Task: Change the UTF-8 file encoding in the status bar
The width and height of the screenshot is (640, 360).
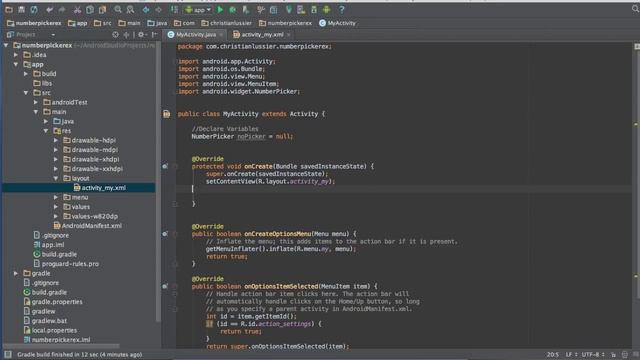Action: point(593,354)
